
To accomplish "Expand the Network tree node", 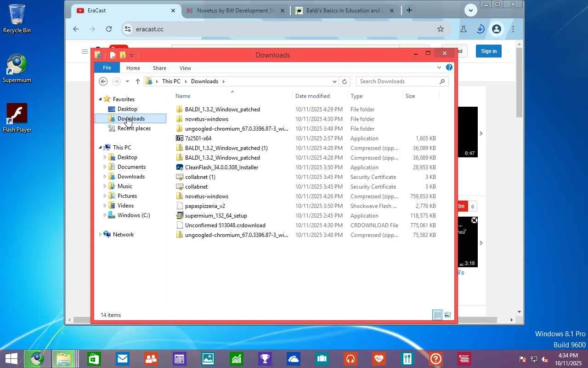I will (x=101, y=235).
